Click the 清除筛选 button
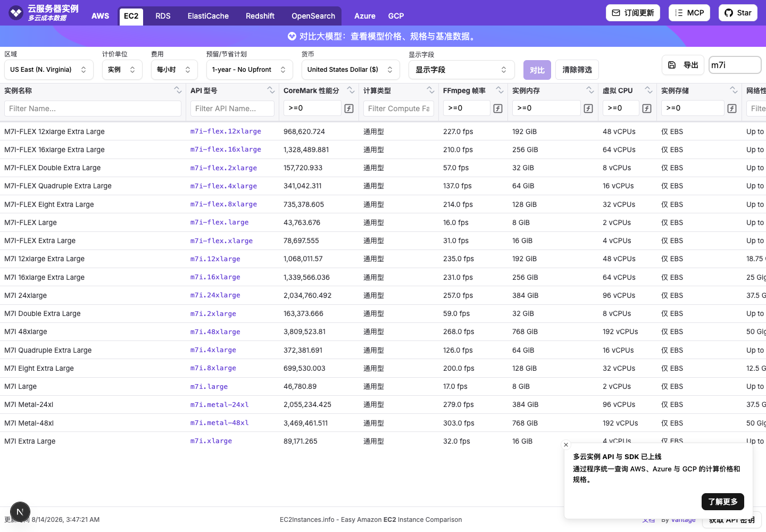The height and width of the screenshot is (532, 766). 577,70
